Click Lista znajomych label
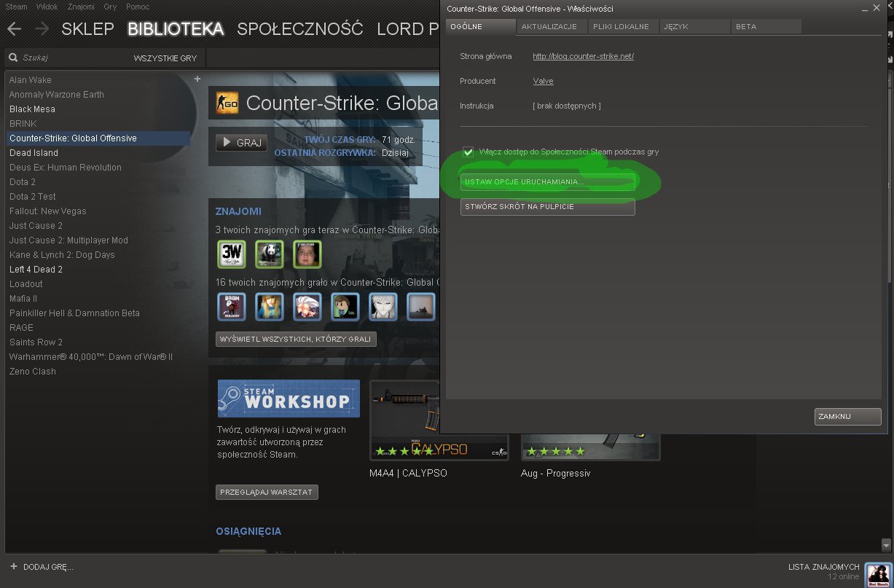 [824, 567]
